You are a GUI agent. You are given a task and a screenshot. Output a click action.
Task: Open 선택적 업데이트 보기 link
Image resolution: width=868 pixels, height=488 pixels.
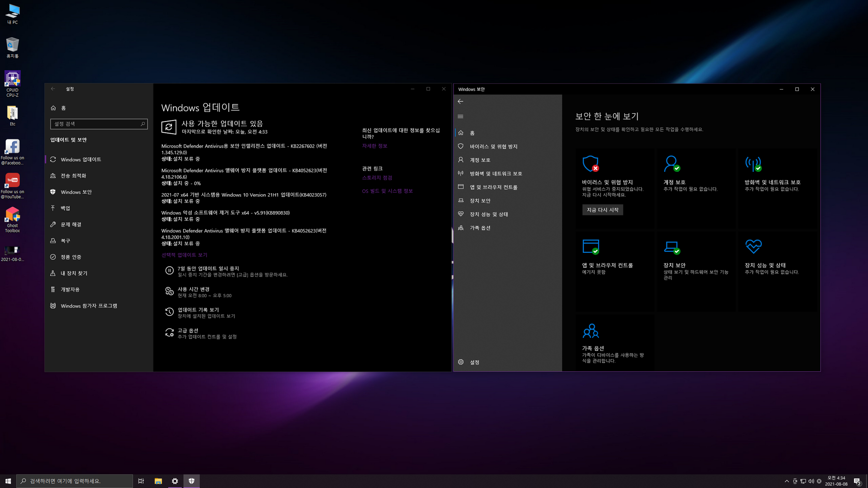pyautogui.click(x=184, y=255)
